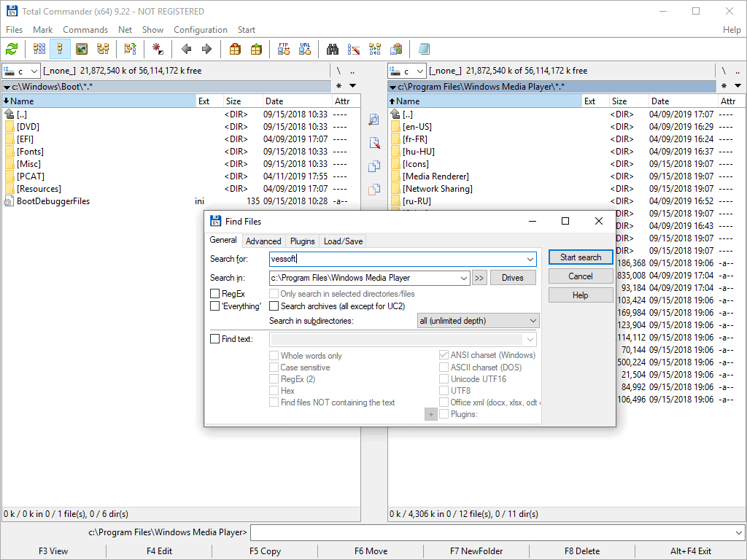Toggle Whole words only checkbox
Viewport: 747px width, 560px height.
point(274,356)
